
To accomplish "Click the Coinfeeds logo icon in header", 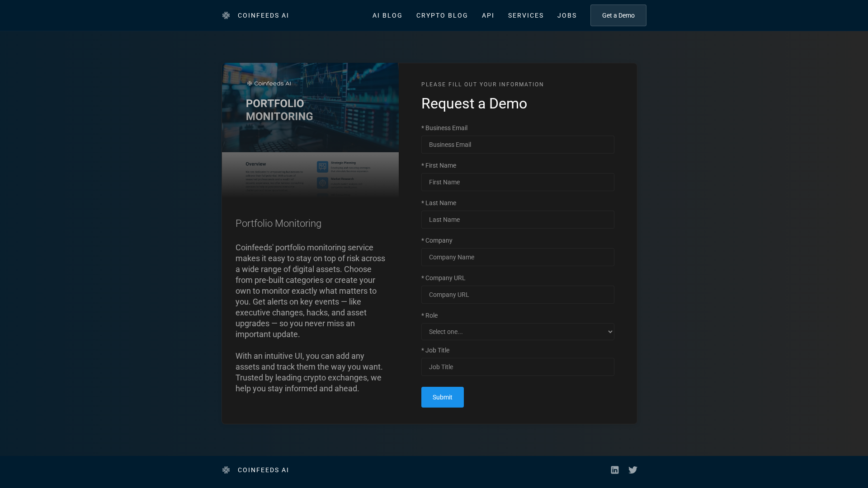I will click(226, 15).
